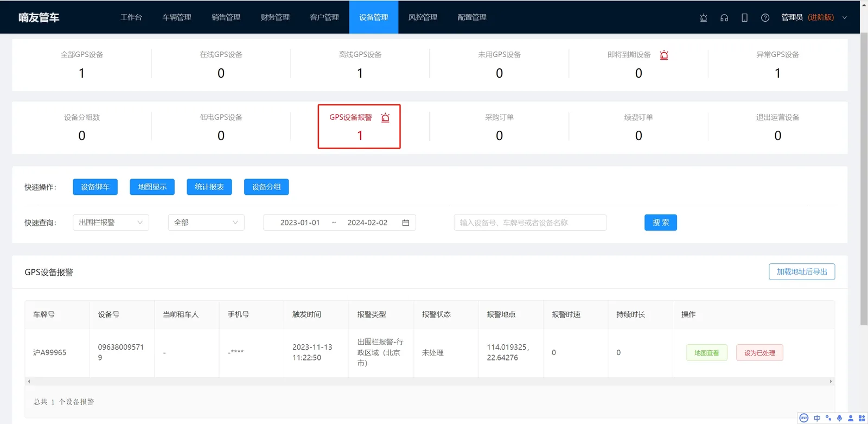This screenshot has height=424, width=868.
Task: Click the 管理员 (进阶版) account label
Action: [x=807, y=17]
